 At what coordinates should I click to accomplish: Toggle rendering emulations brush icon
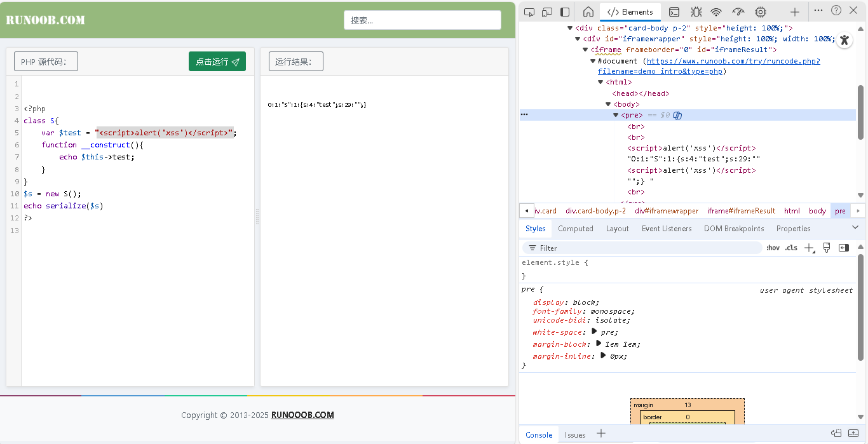pos(827,248)
